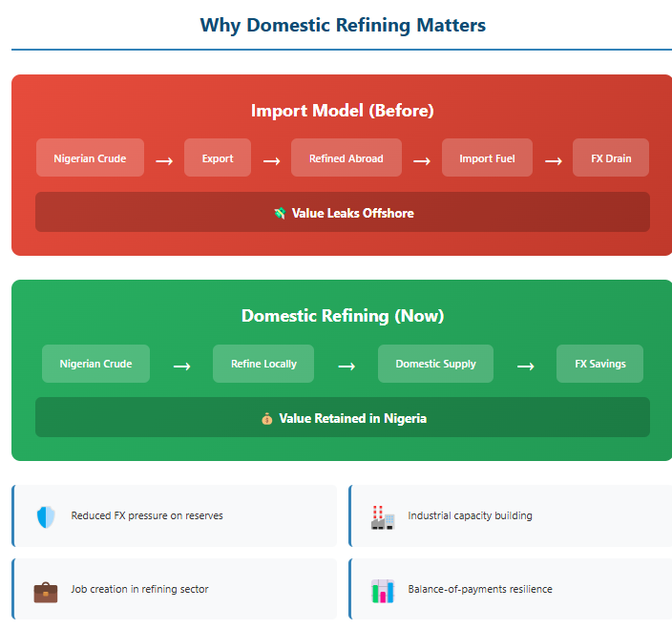Select the Refined Abroad step box
The image size is (672, 629).
[346, 158]
